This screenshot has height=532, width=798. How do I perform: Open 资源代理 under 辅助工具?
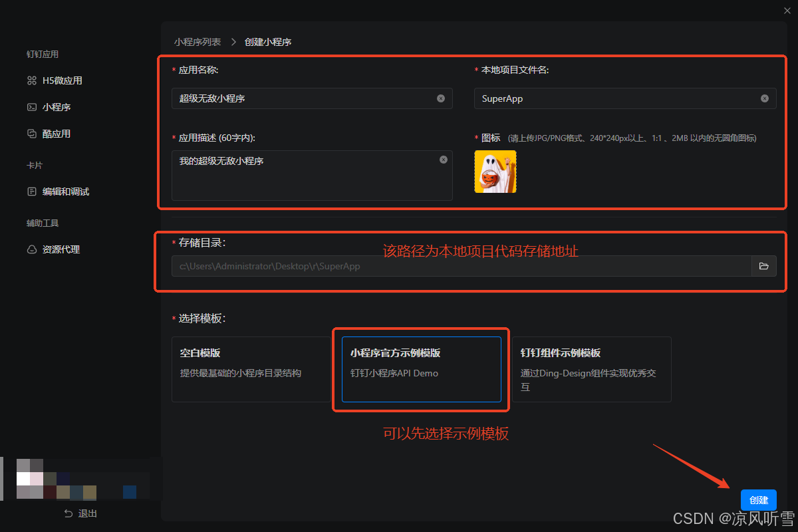(x=61, y=249)
